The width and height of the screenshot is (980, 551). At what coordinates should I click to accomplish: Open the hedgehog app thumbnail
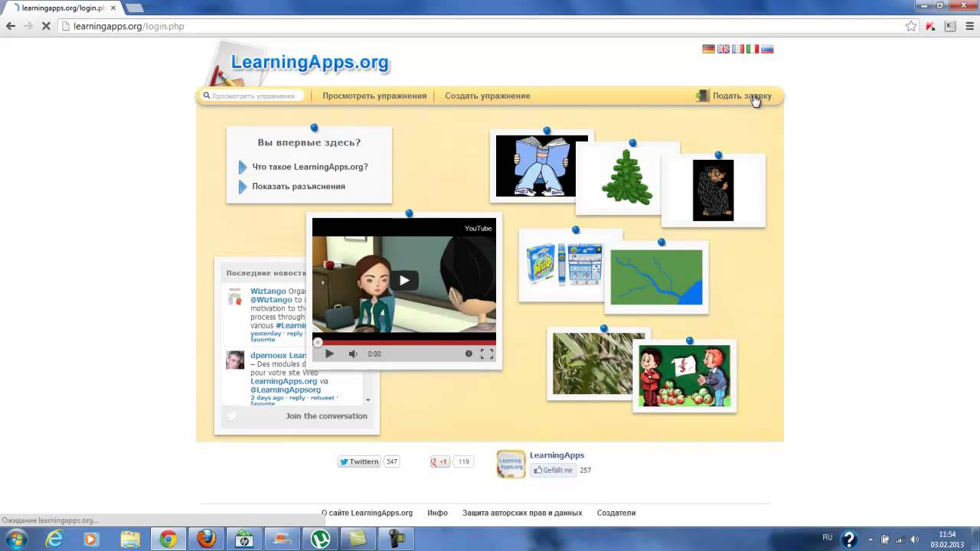click(713, 191)
